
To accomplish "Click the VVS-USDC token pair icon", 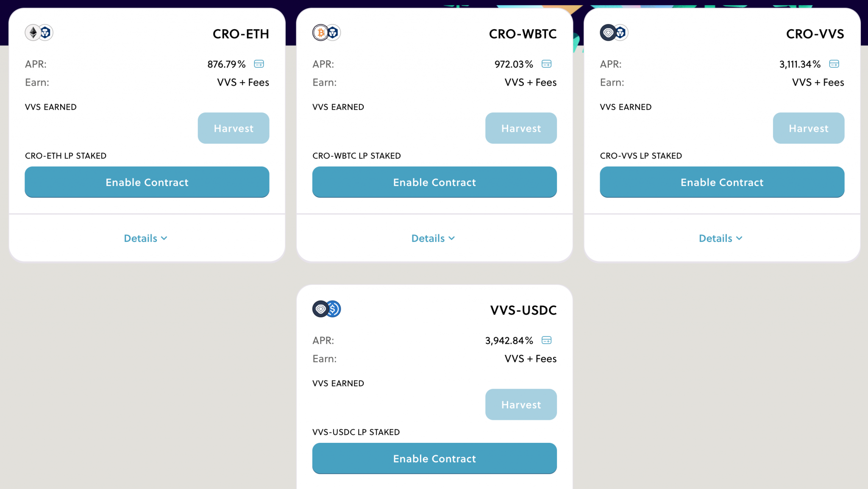I will pos(326,309).
